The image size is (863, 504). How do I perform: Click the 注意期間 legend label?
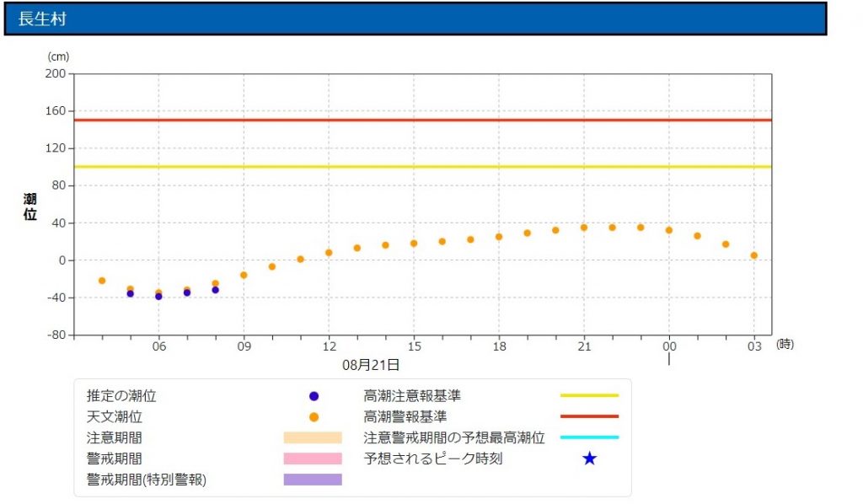(114, 438)
